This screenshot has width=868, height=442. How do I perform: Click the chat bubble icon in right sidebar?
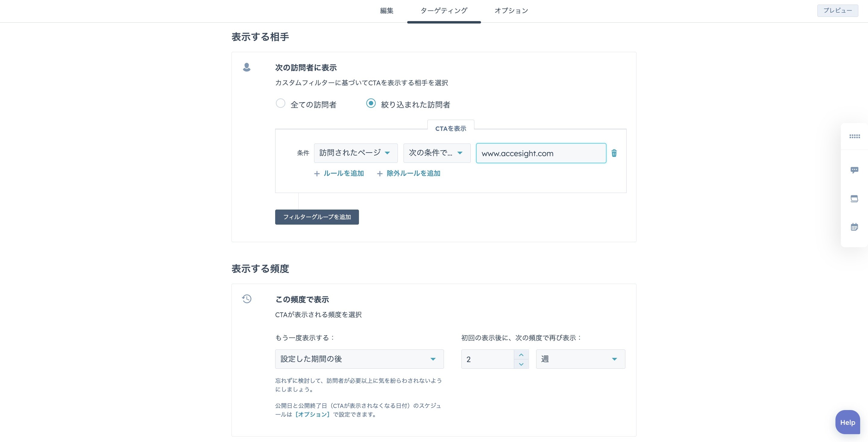854,170
